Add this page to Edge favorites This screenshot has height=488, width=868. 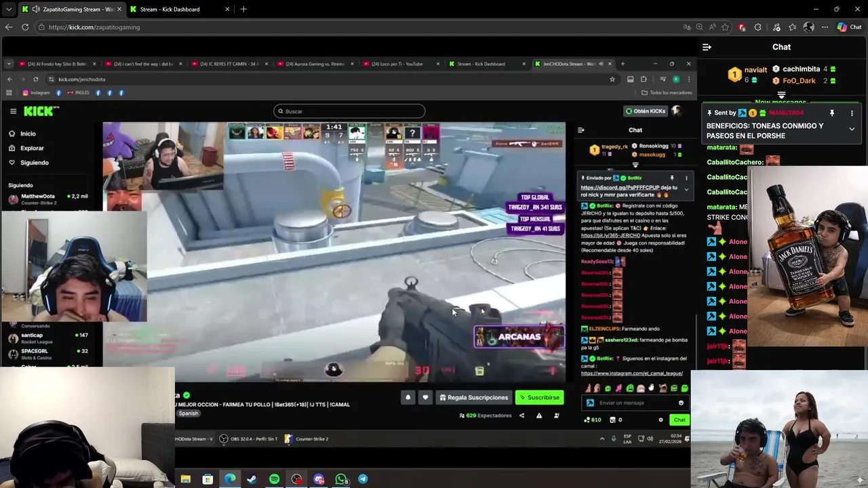(x=725, y=27)
